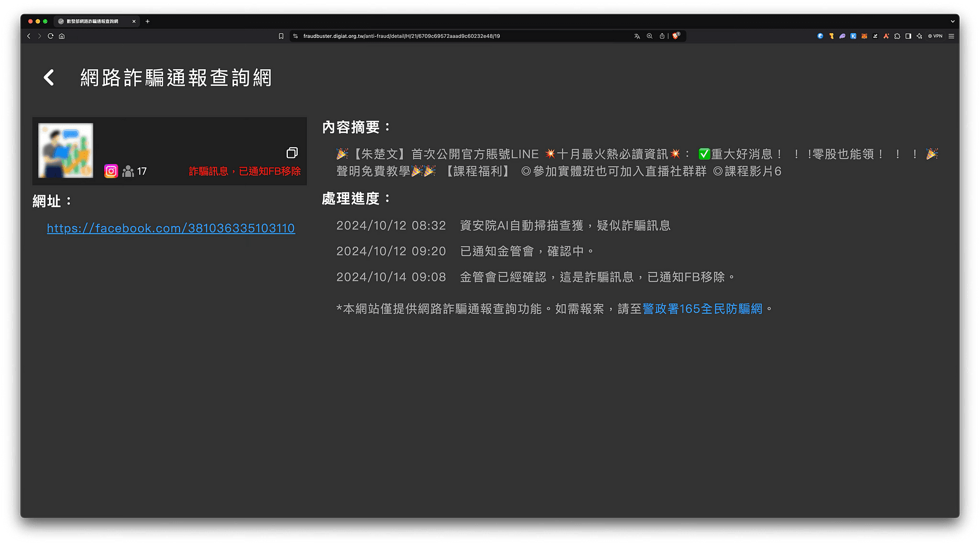Click the macOS green fullscreen window button
This screenshot has height=545, width=980.
45,21
